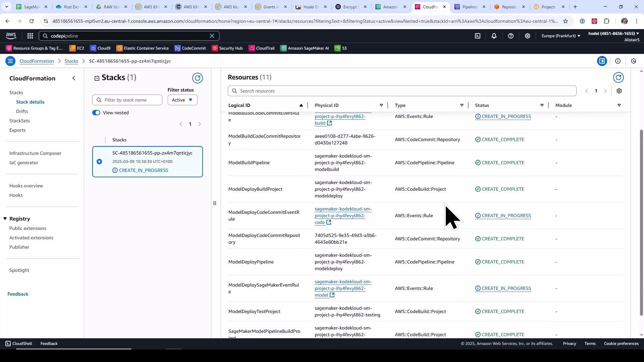Screen dimensions: 644x362
Task: Collapse the Registry section
Action: click(5, 219)
